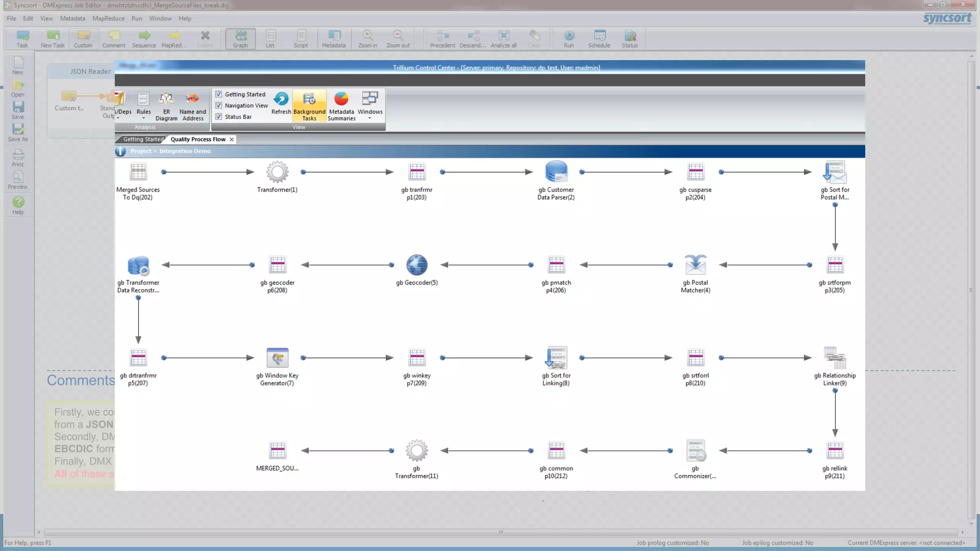Screen dimensions: 980x551
Task: Click the gb Postal Matcher node icon
Action: point(695,264)
